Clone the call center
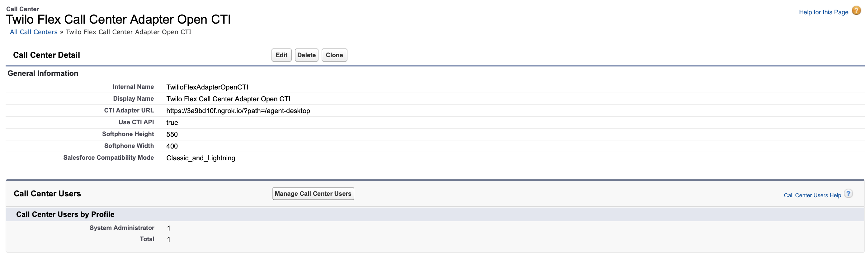 (334, 55)
